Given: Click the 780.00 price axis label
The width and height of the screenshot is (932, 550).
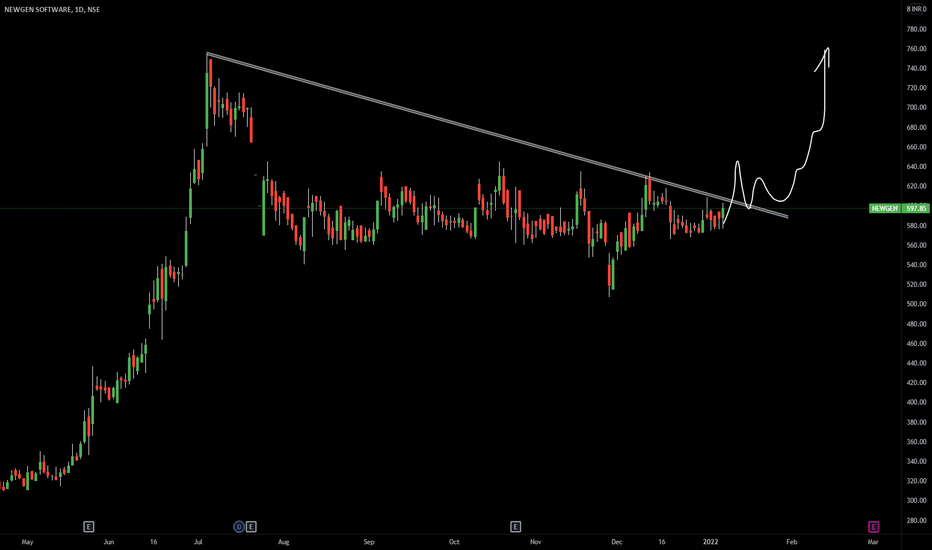Looking at the screenshot, I should (x=917, y=29).
